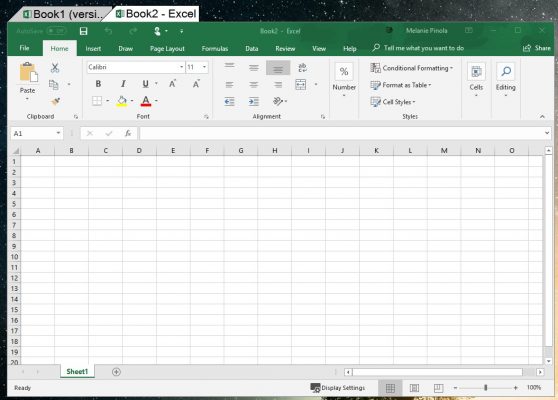Click the Cut scissors icon
The height and width of the screenshot is (400, 558).
tap(55, 68)
